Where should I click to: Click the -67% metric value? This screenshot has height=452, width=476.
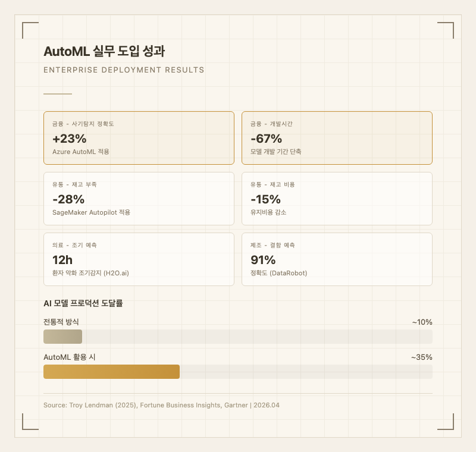tap(266, 139)
